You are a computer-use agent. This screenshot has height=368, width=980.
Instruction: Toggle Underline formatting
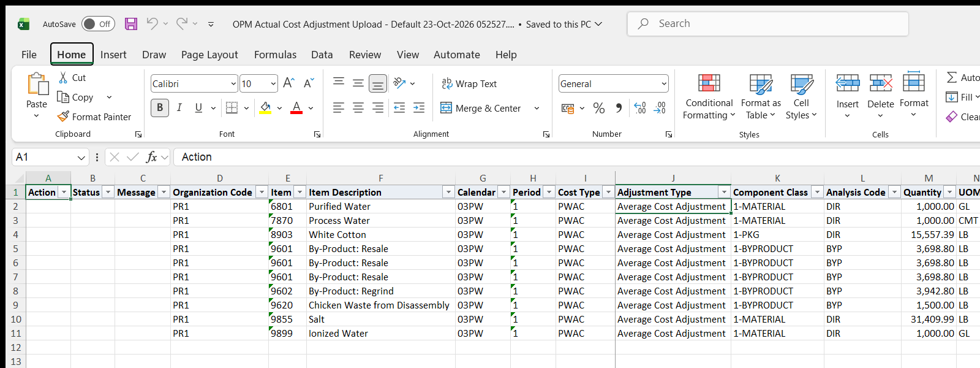pos(198,108)
